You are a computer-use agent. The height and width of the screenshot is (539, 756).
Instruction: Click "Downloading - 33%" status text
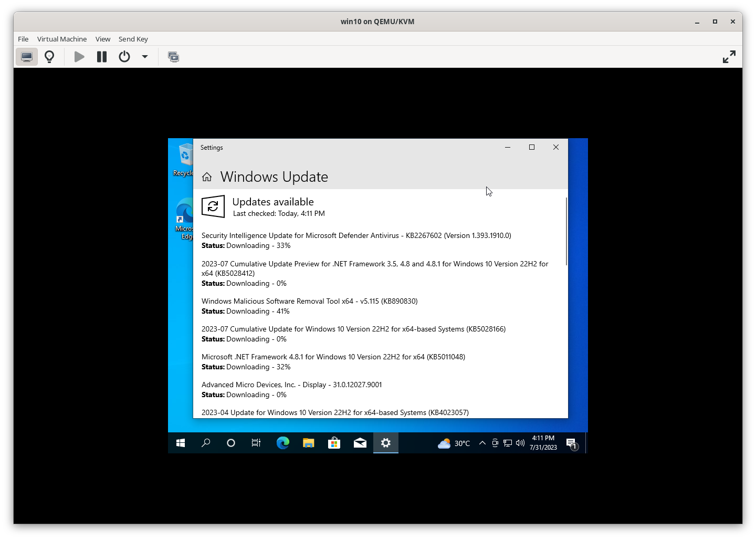tap(258, 246)
